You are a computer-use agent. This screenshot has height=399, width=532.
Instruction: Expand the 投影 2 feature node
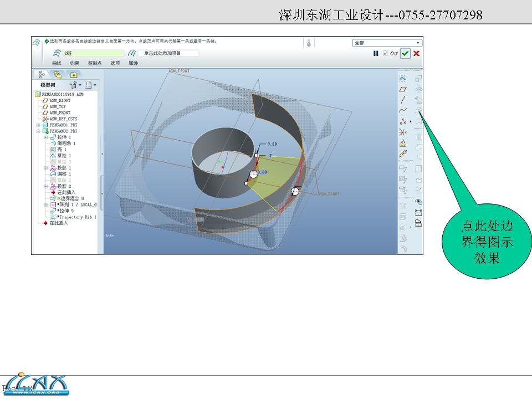(46, 186)
